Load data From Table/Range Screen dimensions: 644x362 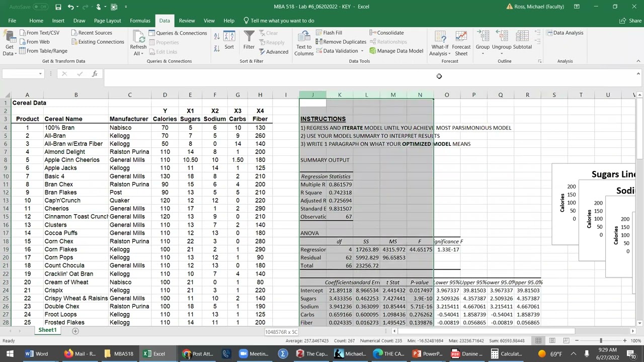coord(43,51)
